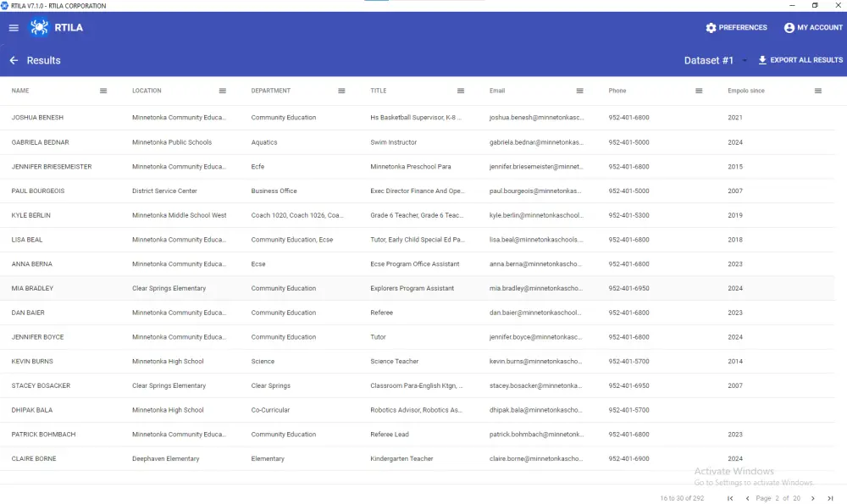Select phone 952-401-6900 cell
This screenshot has width=847, height=504.
tap(628, 458)
